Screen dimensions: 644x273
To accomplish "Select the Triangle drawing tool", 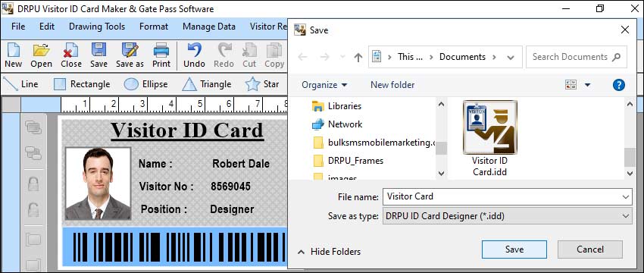I will (x=207, y=84).
